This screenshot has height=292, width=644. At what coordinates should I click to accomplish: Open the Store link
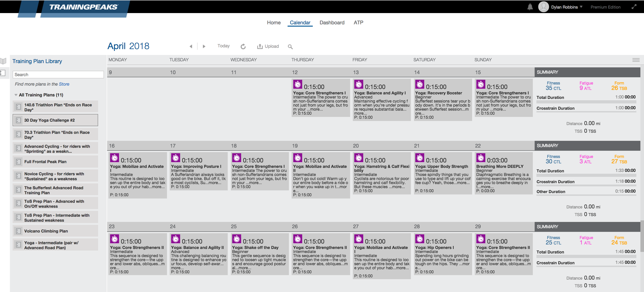point(64,84)
